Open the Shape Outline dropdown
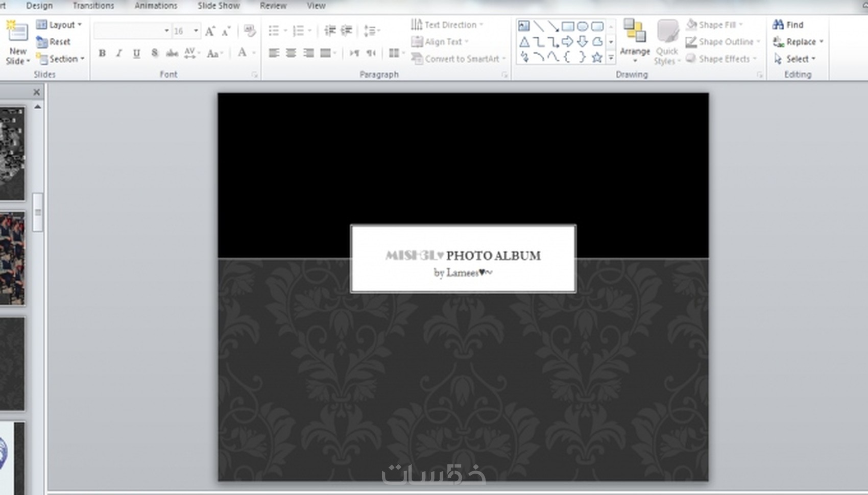 723,42
